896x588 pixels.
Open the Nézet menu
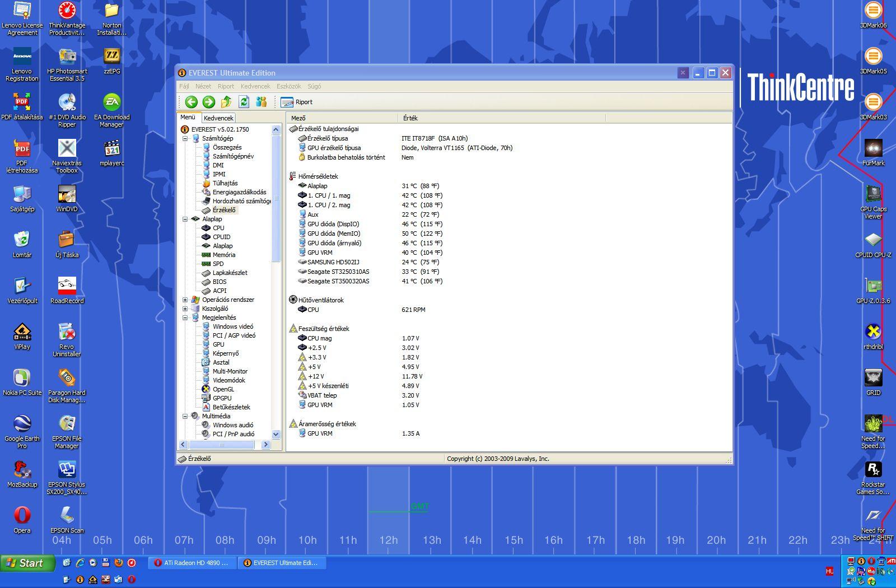(203, 86)
